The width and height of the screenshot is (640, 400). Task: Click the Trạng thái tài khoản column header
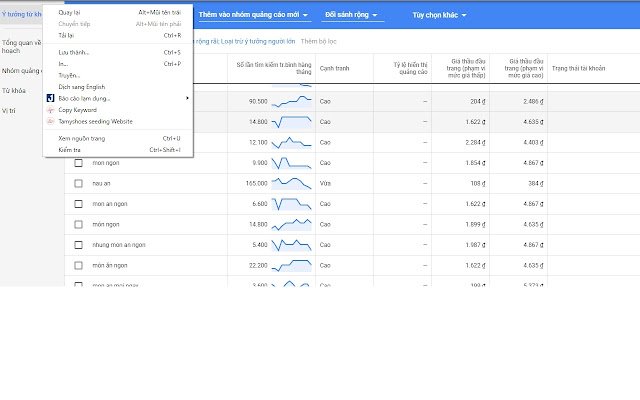click(x=578, y=68)
